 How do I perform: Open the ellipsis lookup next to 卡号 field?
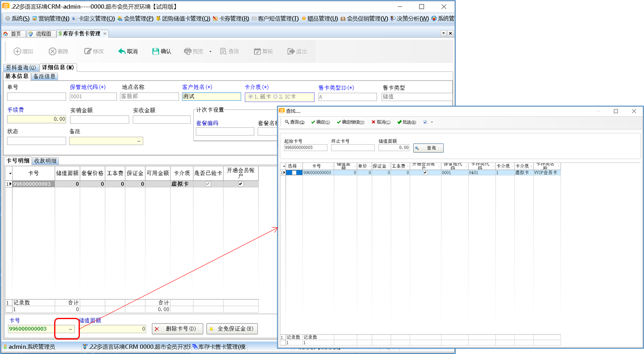tap(70, 329)
